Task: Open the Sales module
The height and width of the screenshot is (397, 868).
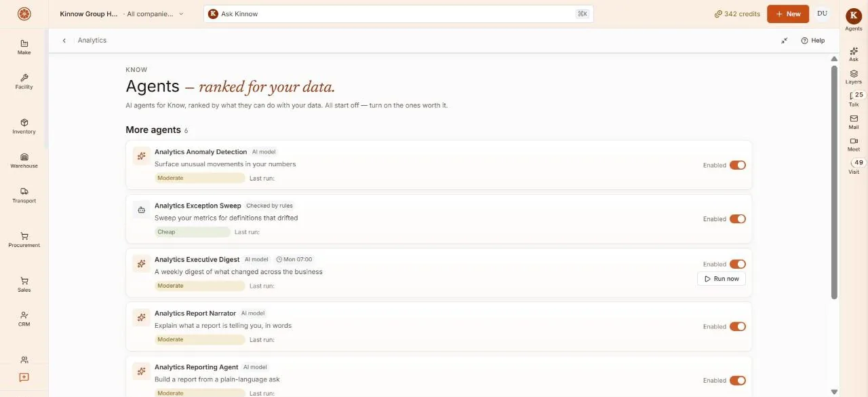Action: click(24, 284)
